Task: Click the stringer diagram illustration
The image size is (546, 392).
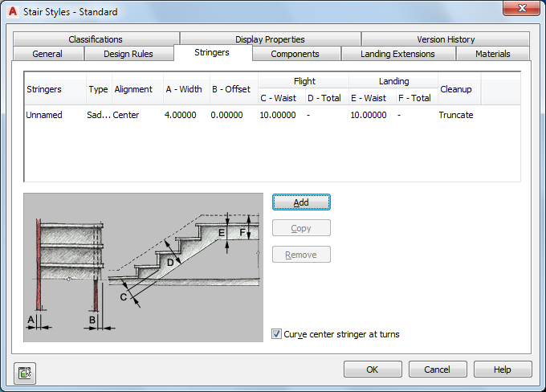Action: click(144, 267)
